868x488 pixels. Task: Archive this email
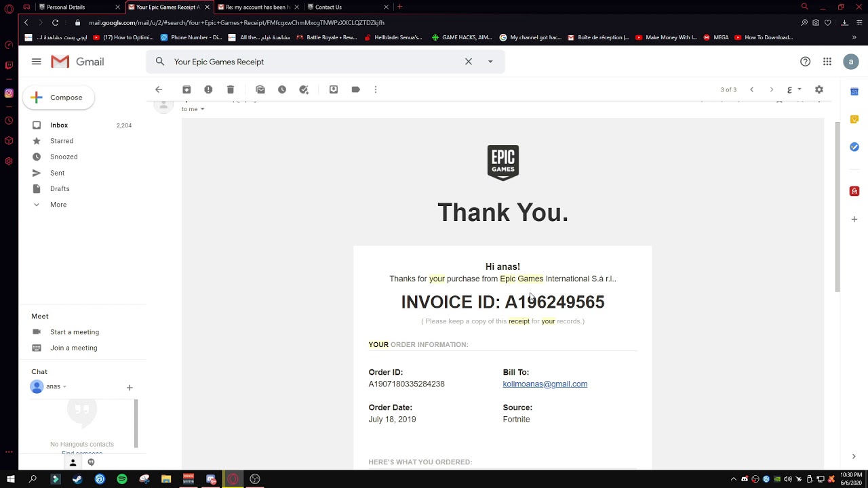(x=186, y=89)
